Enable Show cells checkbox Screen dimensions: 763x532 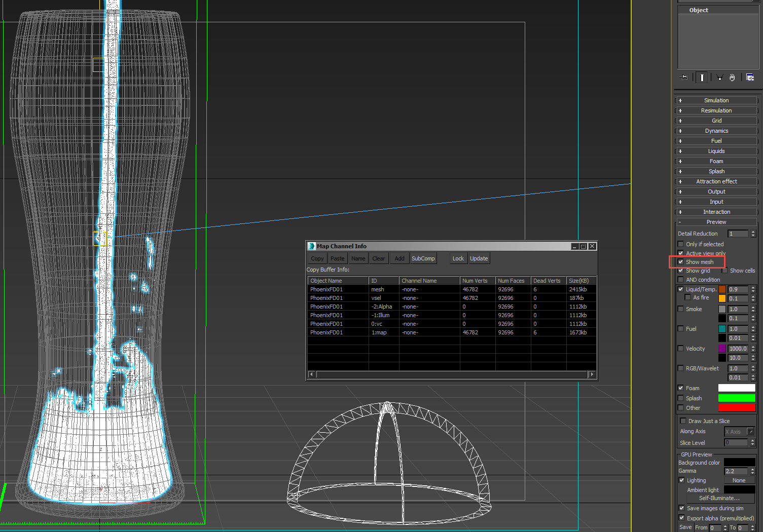point(725,271)
